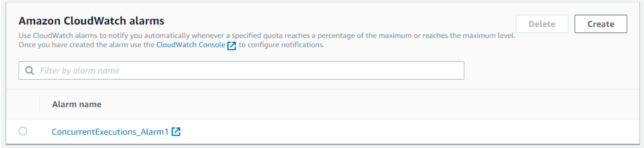Select the ConcurrentExecutions_Alarm1 radio button

pos(23,131)
